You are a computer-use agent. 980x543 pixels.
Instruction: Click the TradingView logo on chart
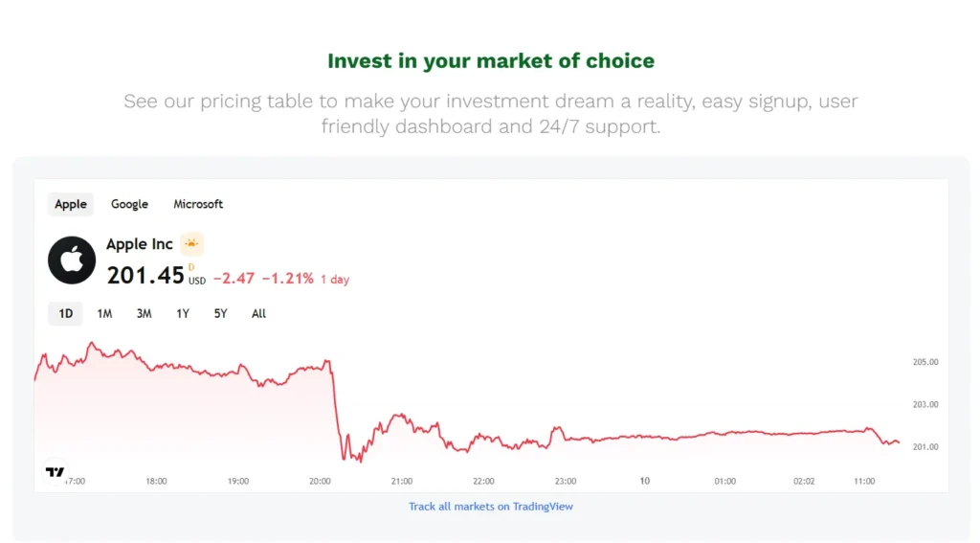pos(56,472)
